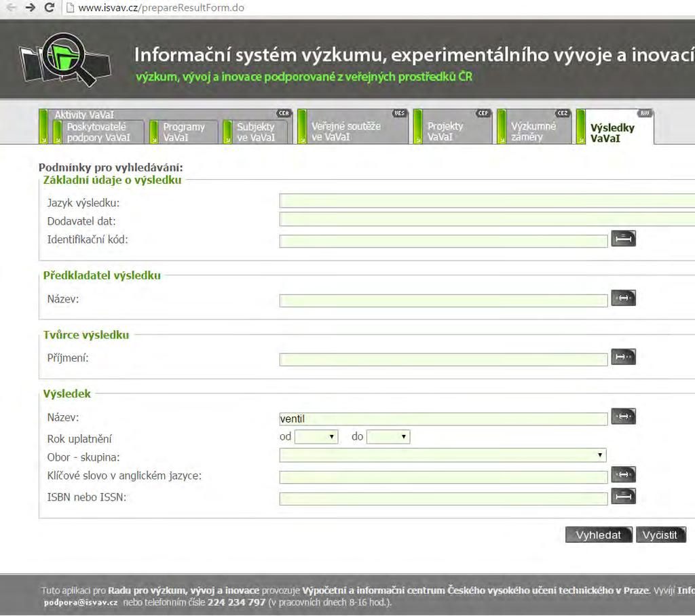Click match-mode icon beside Předkladatel Název field
The image size is (695, 616).
(x=623, y=298)
